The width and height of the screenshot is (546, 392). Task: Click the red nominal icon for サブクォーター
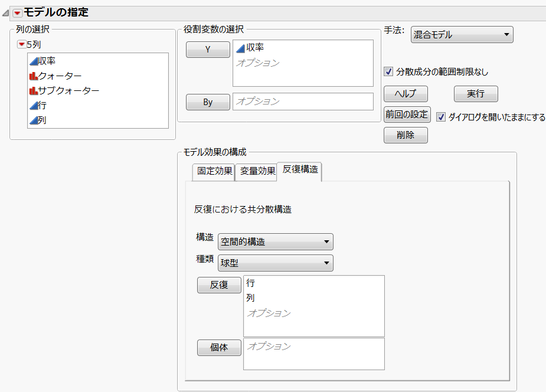(33, 90)
